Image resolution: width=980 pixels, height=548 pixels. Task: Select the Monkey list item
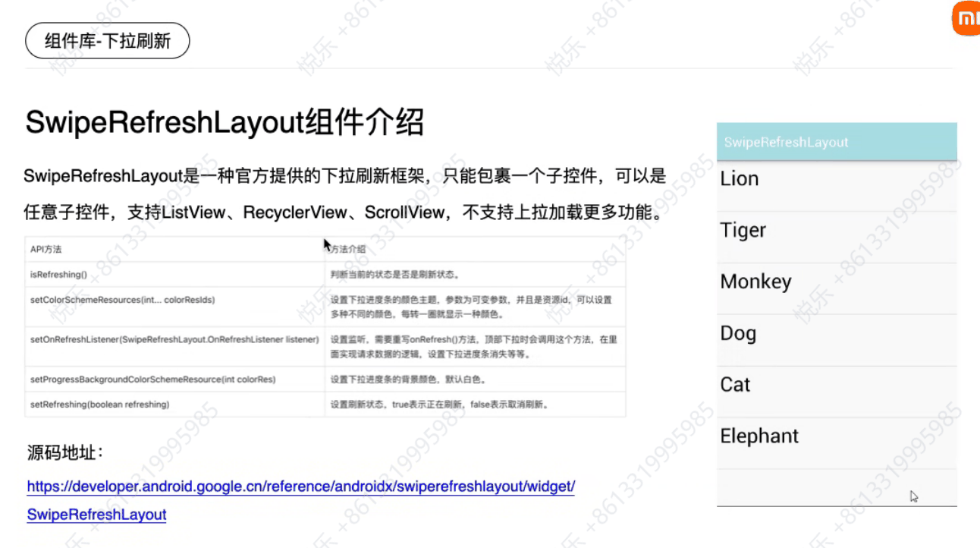(x=837, y=288)
